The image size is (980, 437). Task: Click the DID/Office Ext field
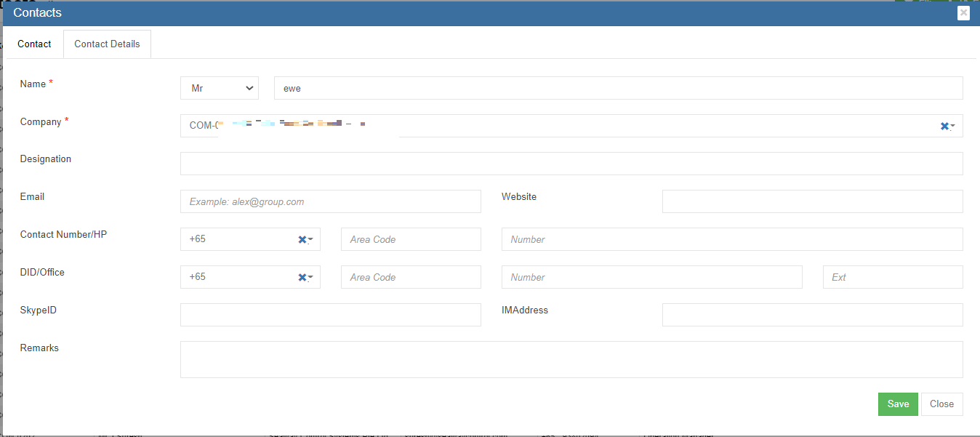pyautogui.click(x=893, y=277)
